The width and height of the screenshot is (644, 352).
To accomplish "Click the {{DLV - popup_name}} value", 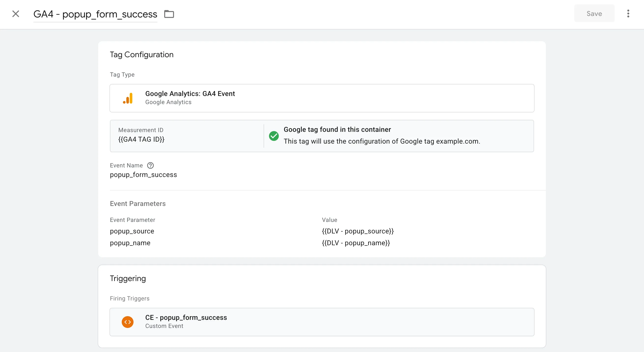I will coord(356,243).
